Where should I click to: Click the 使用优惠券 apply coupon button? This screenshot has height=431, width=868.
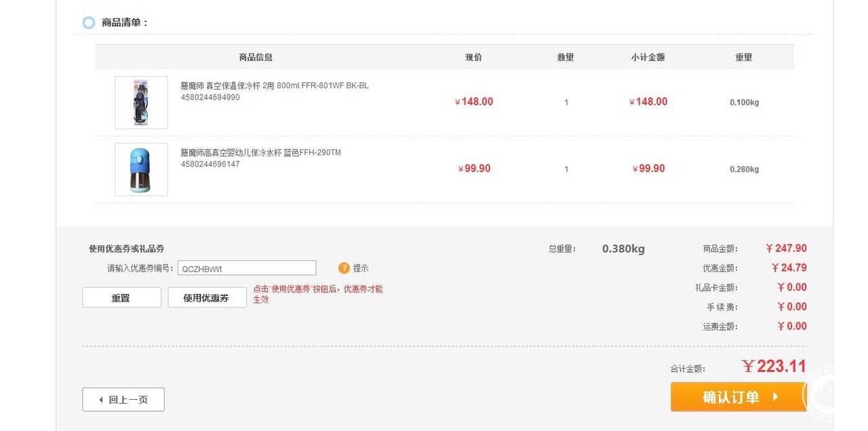pos(207,297)
